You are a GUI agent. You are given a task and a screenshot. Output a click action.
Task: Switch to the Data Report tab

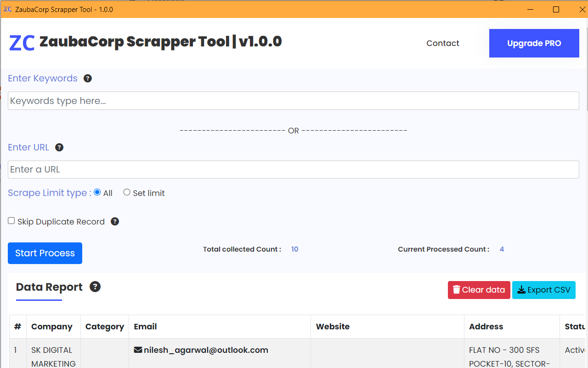tap(49, 287)
